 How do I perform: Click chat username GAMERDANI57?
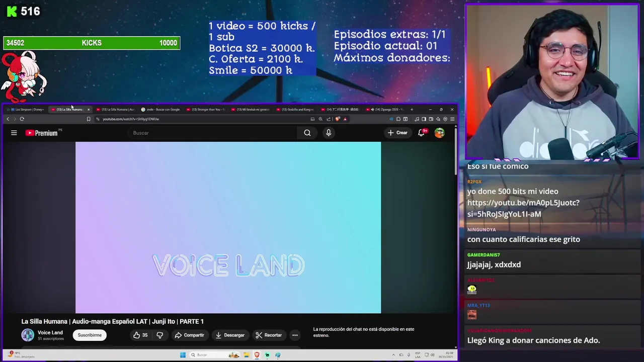(x=484, y=255)
